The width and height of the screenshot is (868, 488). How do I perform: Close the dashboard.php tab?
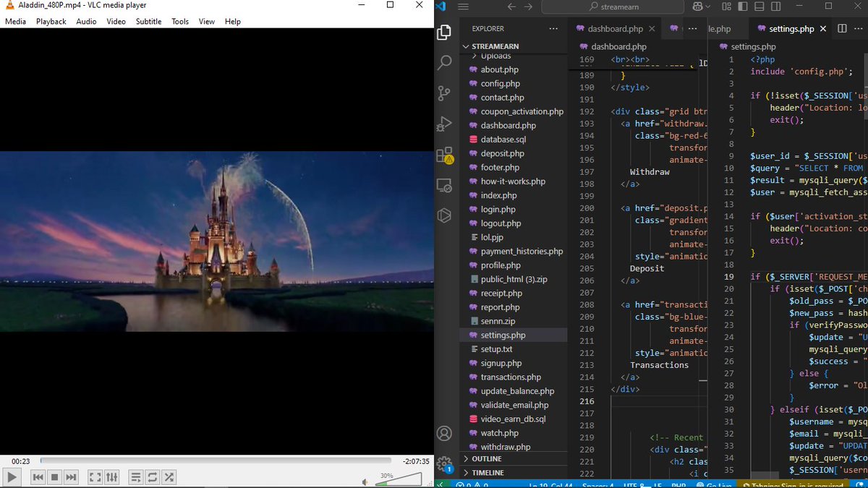coord(652,29)
